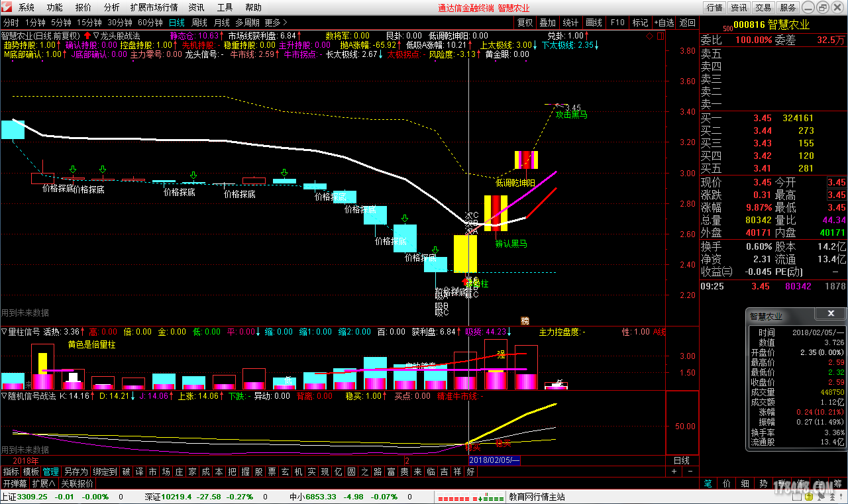Add stock with +自选 button
Viewport: 848px width, 504px height.
[663, 23]
